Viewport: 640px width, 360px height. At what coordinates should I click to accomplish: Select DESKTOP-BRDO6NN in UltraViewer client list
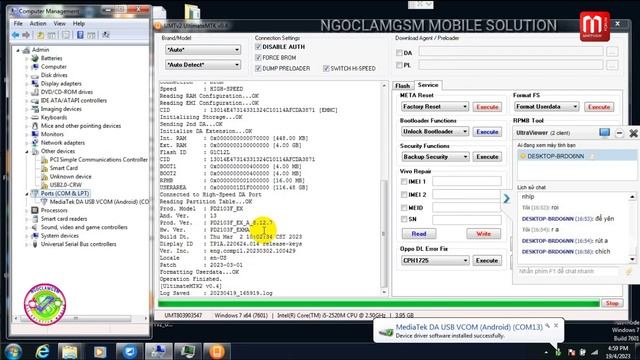pyautogui.click(x=577, y=156)
